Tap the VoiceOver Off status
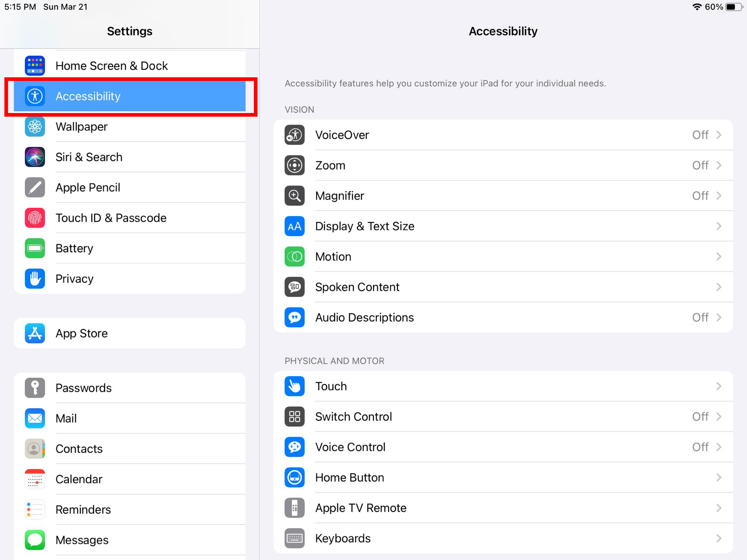 700,135
